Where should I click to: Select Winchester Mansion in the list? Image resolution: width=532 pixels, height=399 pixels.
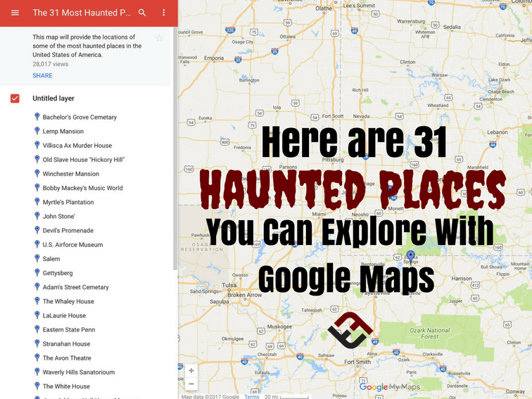(x=70, y=174)
